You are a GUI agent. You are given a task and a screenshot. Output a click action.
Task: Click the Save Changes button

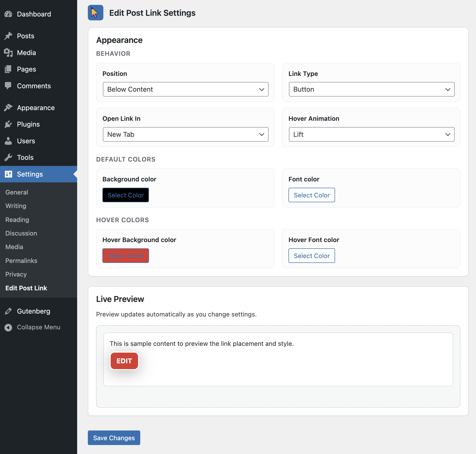click(114, 438)
